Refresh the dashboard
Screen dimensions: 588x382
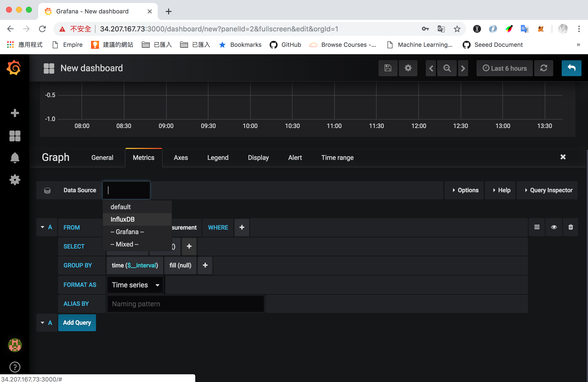[x=544, y=68]
